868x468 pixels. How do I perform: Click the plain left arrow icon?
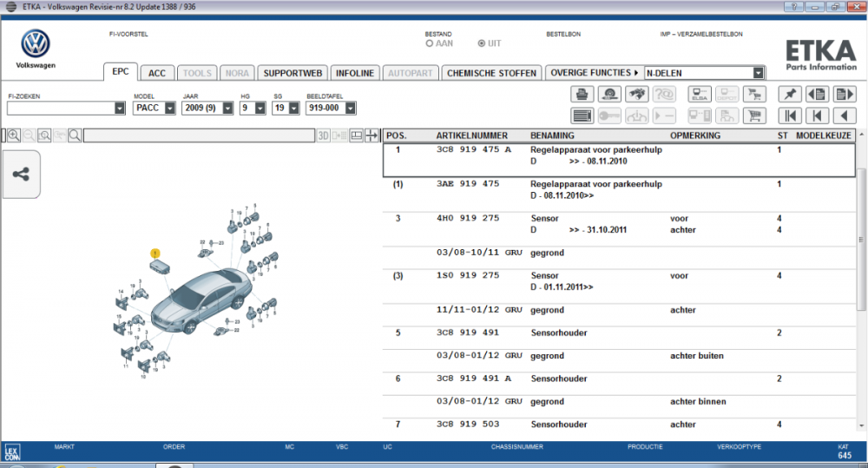(x=845, y=115)
